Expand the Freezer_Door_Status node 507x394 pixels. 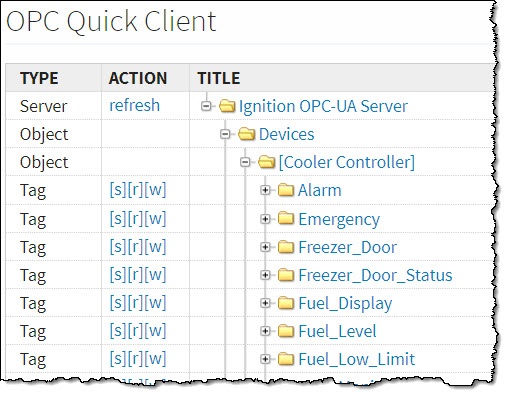[x=265, y=275]
